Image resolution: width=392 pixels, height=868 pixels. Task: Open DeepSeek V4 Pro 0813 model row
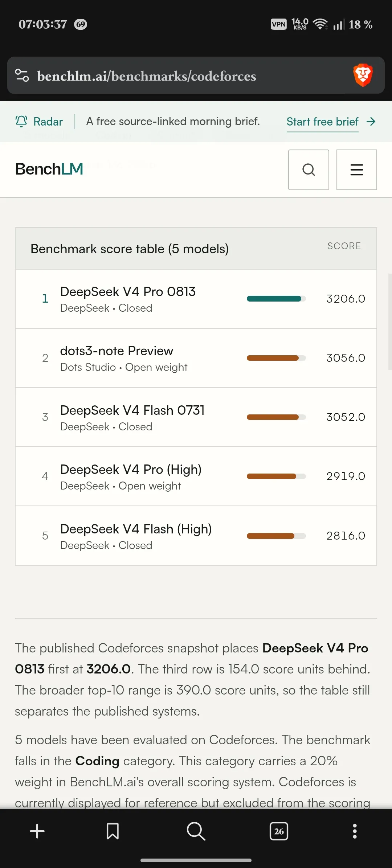click(x=196, y=299)
